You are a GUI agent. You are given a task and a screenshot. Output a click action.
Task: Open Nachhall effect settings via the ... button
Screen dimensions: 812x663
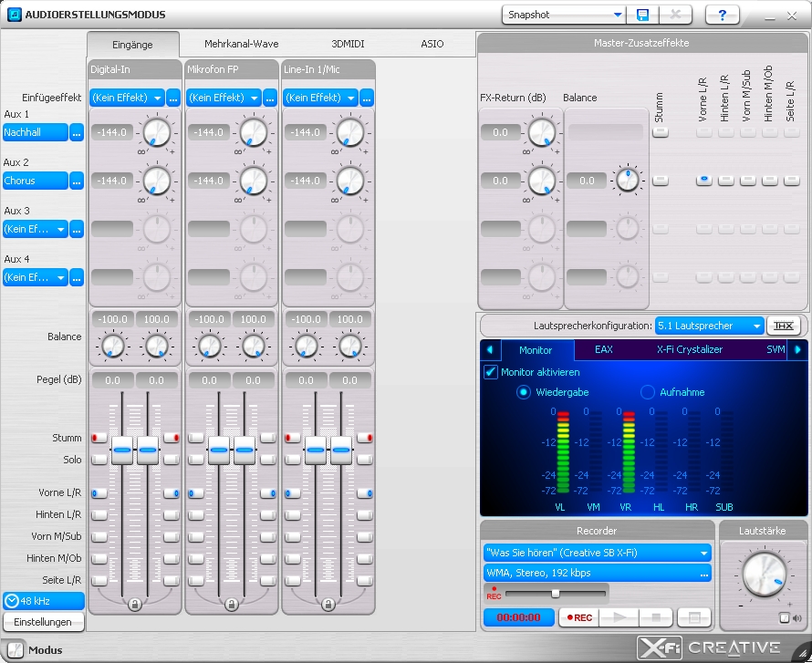(77, 132)
